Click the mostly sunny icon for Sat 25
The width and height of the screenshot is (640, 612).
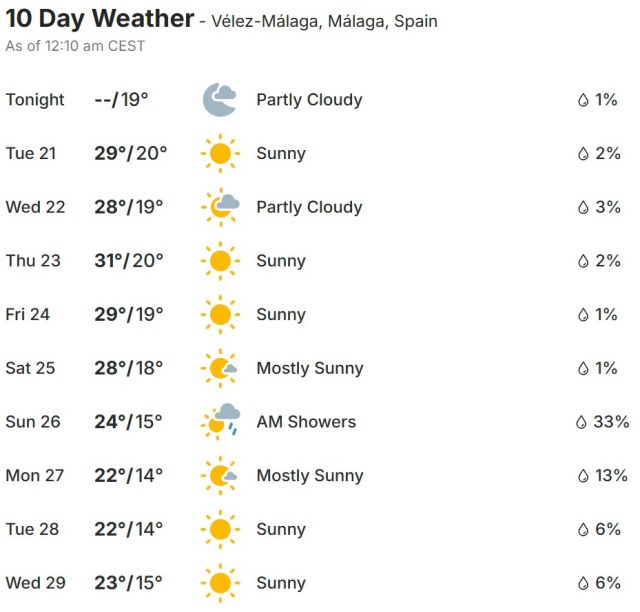pos(220,368)
